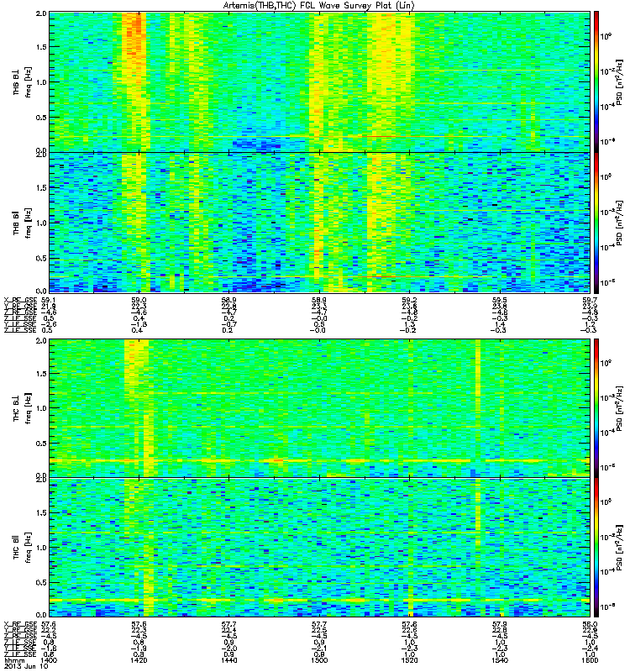Click the '1520' time label on the bottom axis
The image size is (630, 672).
(x=409, y=660)
